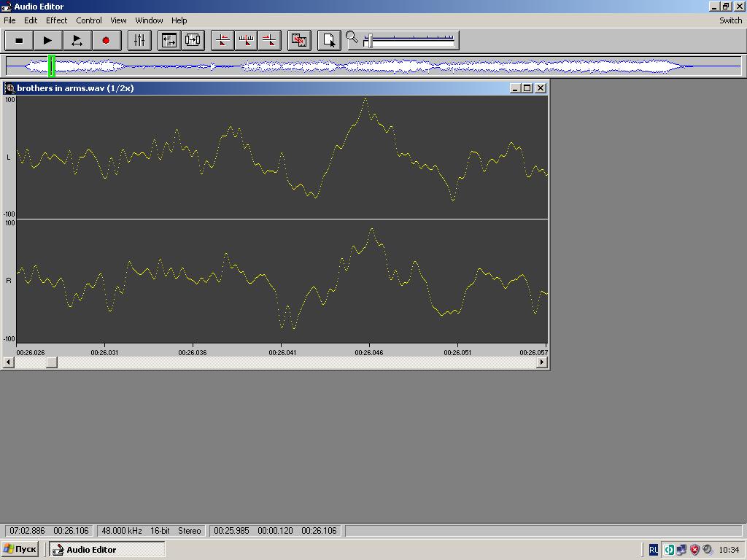This screenshot has height=560, width=747.
Task: Click the crossed-out waveform icon
Action: click(x=299, y=41)
